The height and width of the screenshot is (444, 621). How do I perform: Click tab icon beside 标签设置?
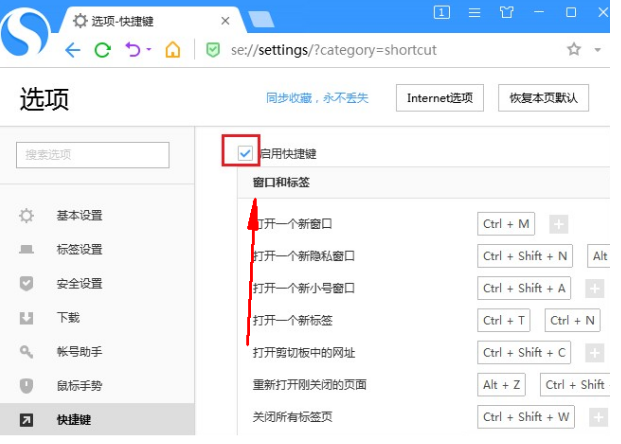[27, 250]
